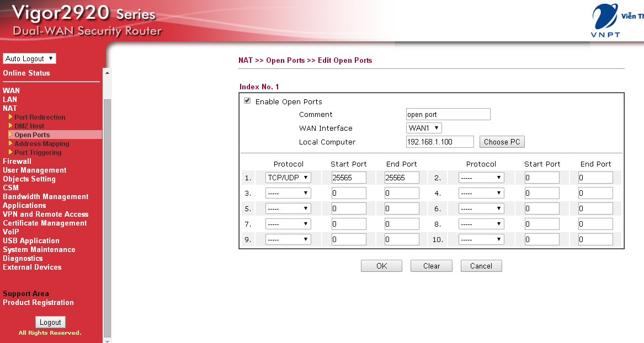Screen dimensions: 644x343
Task: Open row 4 protocol dropdown
Action: [481, 193]
